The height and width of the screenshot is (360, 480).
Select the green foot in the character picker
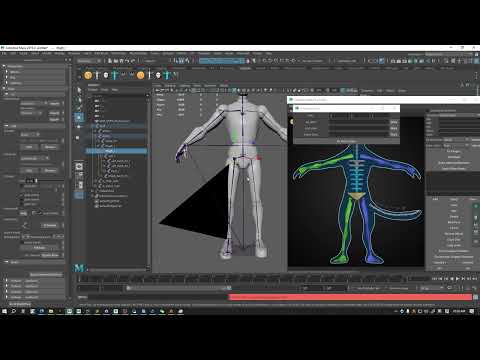click(x=340, y=259)
